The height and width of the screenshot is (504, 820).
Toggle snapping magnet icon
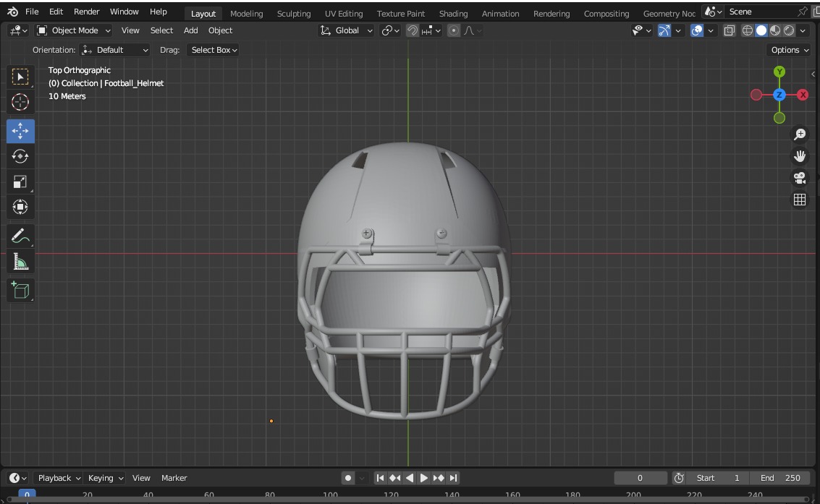(412, 31)
